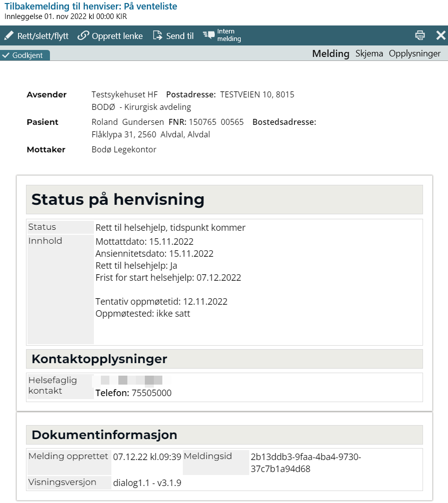This screenshot has width=448, height=503.
Task: Open Tilbakemelding til henviser: På venteliste heading
Action: pyautogui.click(x=90, y=7)
